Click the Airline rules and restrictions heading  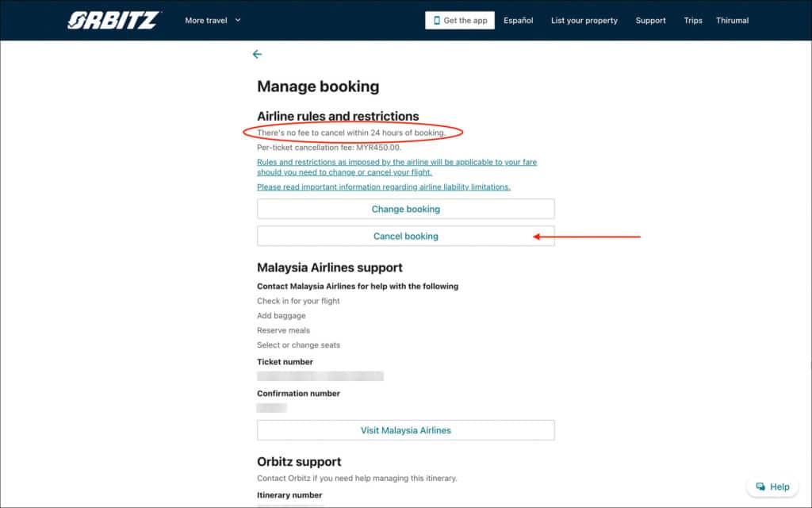tap(338, 116)
